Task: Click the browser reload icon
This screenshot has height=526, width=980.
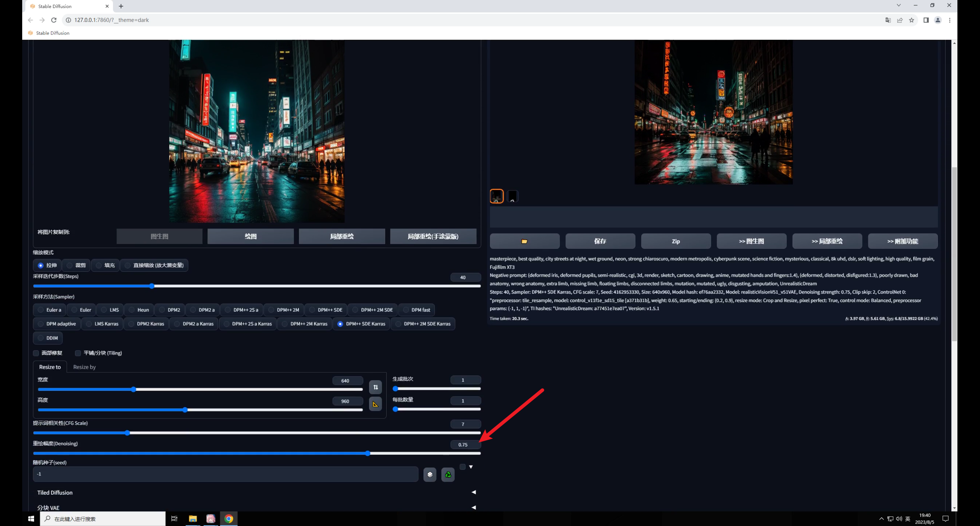Action: tap(54, 20)
